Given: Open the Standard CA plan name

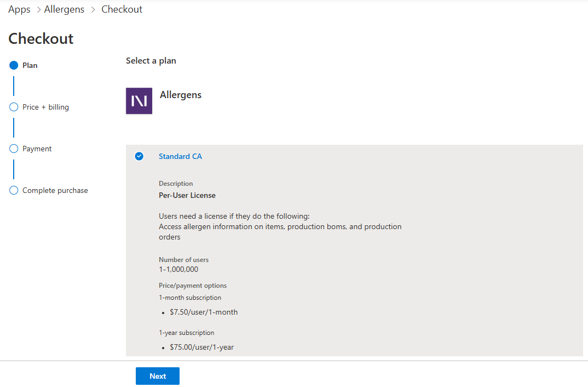Looking at the screenshot, I should pyautogui.click(x=180, y=156).
